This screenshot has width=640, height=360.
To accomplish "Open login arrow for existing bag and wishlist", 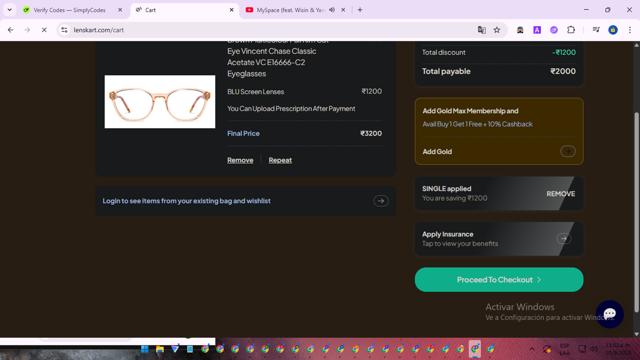I will [381, 201].
